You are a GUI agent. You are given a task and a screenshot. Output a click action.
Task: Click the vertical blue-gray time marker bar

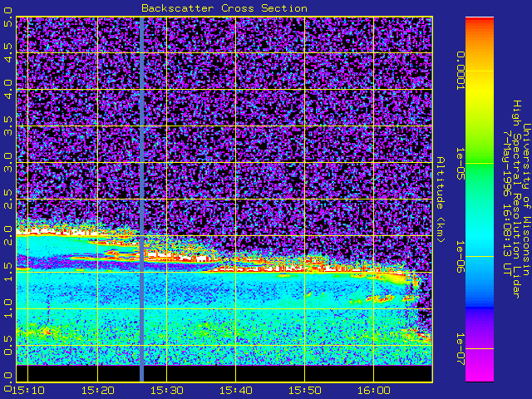click(x=142, y=199)
